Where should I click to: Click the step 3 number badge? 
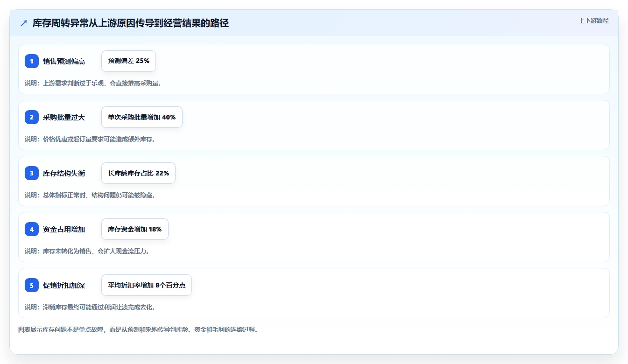tap(32, 173)
